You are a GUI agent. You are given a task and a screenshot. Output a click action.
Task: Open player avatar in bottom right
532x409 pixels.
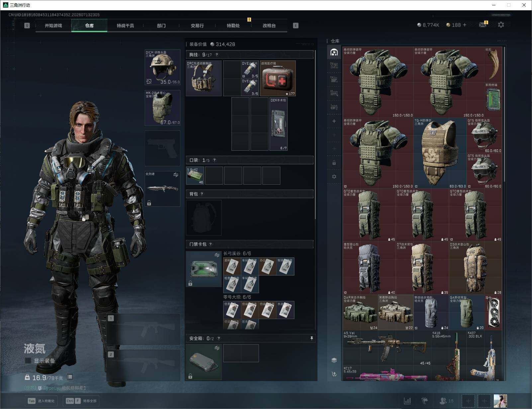[x=500, y=401]
